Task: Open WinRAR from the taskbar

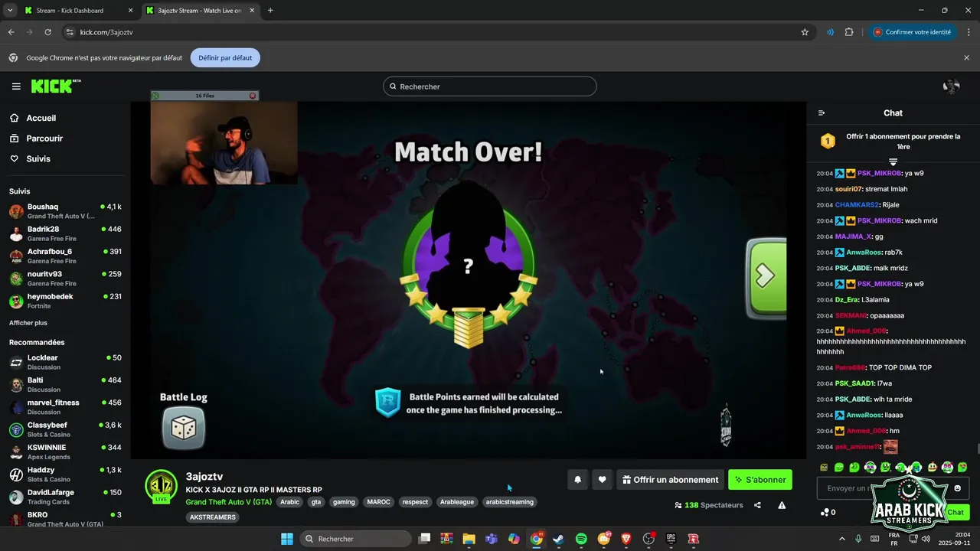Action: click(446, 539)
